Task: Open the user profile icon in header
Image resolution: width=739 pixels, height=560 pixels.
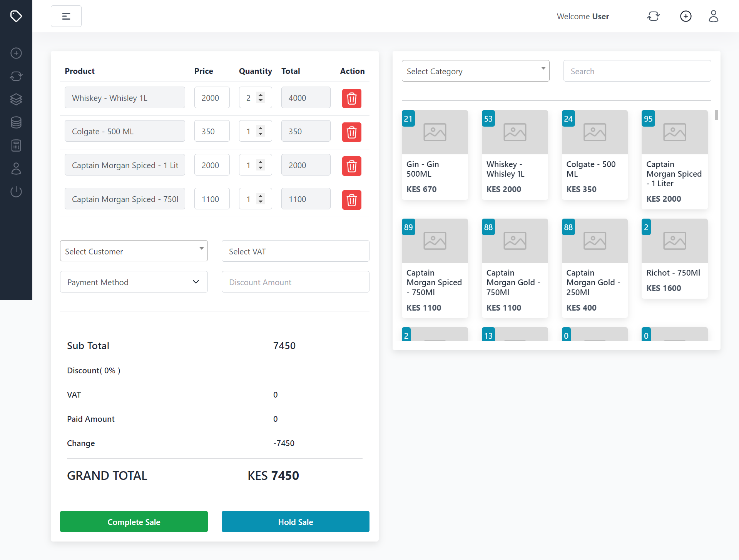Action: (713, 16)
